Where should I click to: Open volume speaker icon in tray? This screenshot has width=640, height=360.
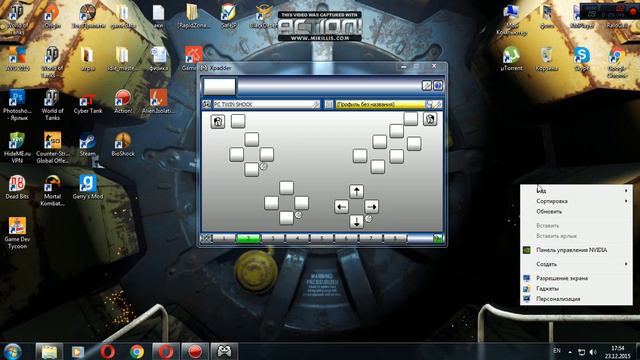click(x=593, y=352)
